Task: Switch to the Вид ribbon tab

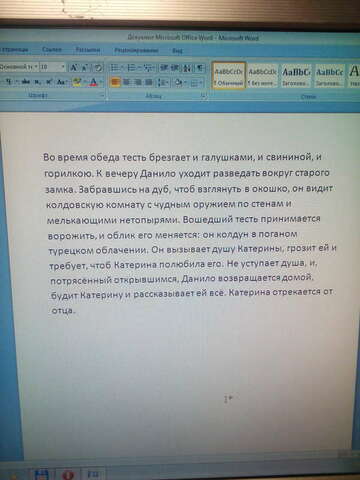Action: [x=177, y=51]
